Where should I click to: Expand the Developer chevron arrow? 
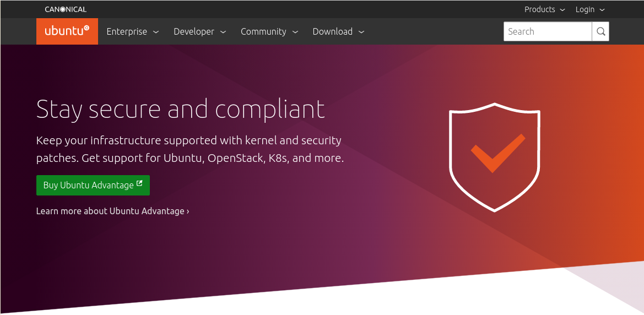click(x=223, y=32)
